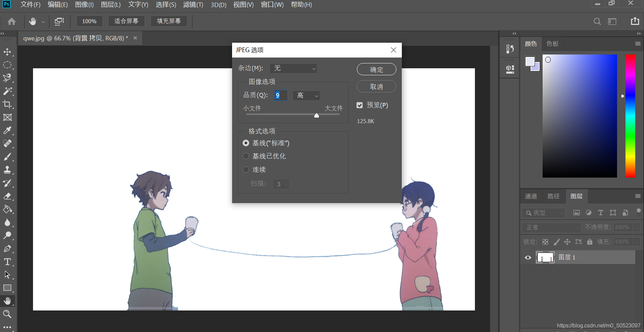Click the 填充屏幕 button

point(169,21)
